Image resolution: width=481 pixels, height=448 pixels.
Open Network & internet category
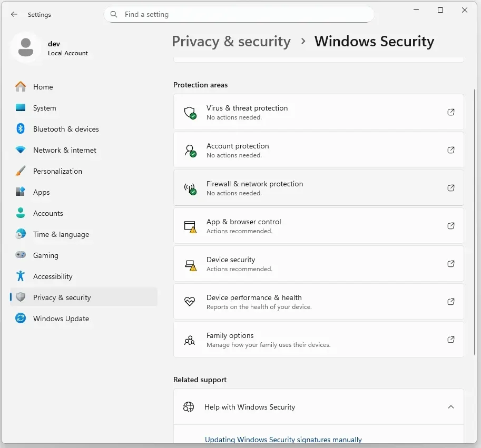click(83, 150)
